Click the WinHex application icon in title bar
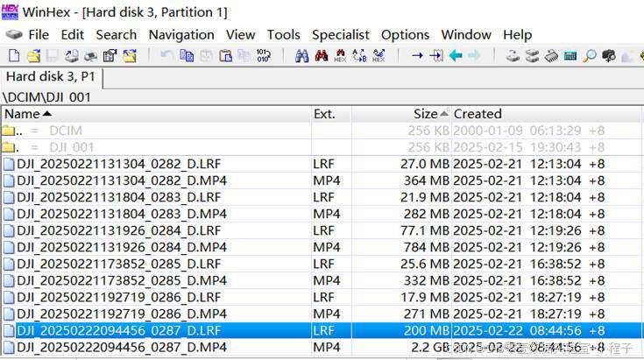This screenshot has width=644, height=360. [x=11, y=11]
